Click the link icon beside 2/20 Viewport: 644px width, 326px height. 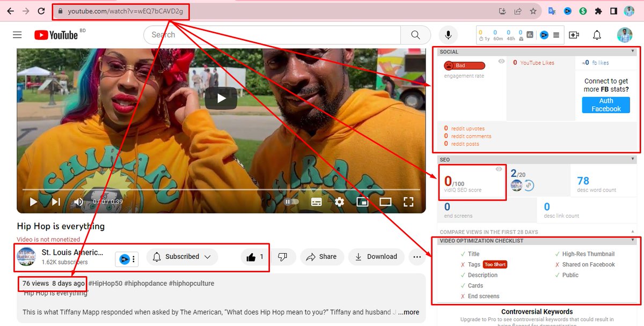[x=528, y=186]
